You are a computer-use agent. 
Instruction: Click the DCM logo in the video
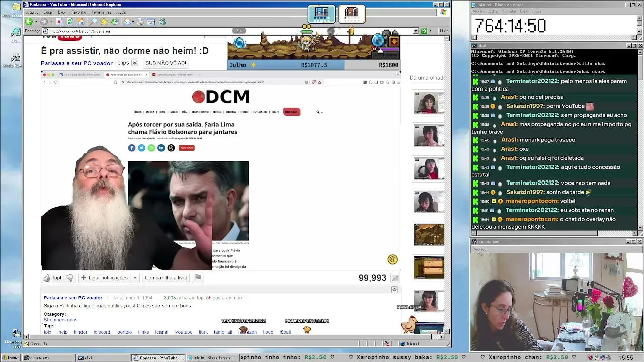(x=220, y=97)
